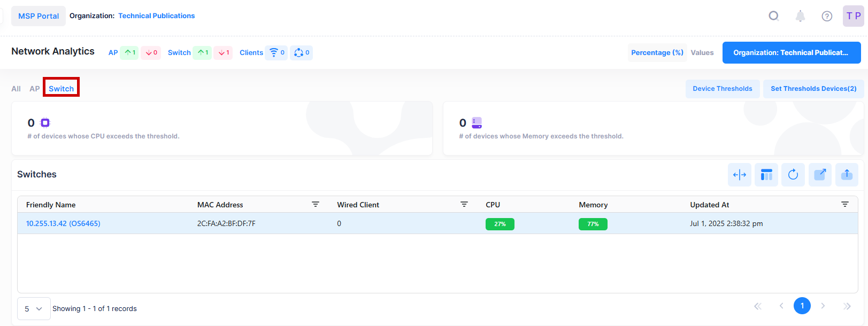Open the Updated At column filter
Viewport: 868px width, 326px height.
(845, 205)
